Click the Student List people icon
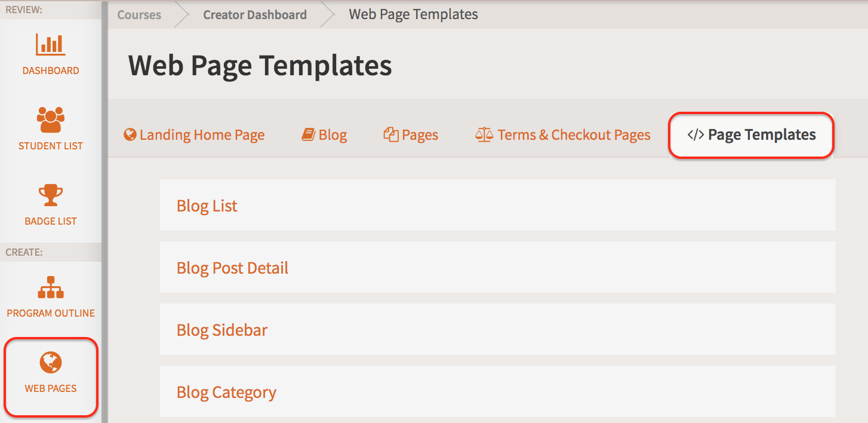 point(51,120)
